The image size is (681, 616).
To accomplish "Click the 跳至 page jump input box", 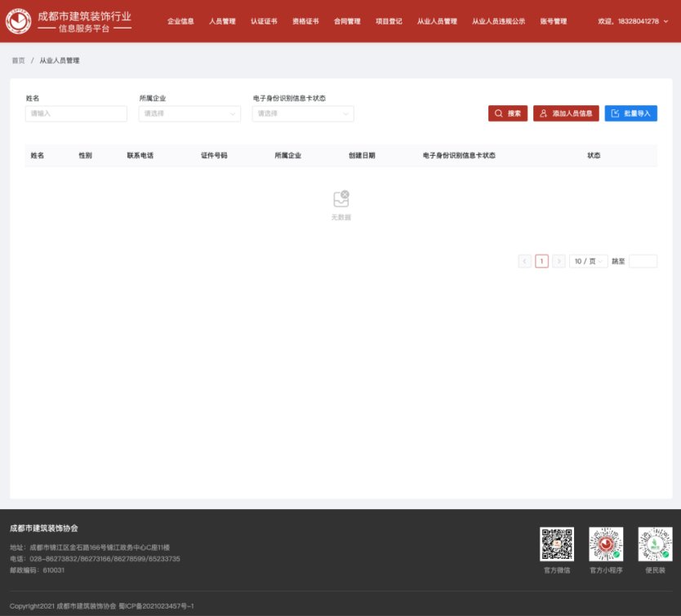I will click(643, 261).
